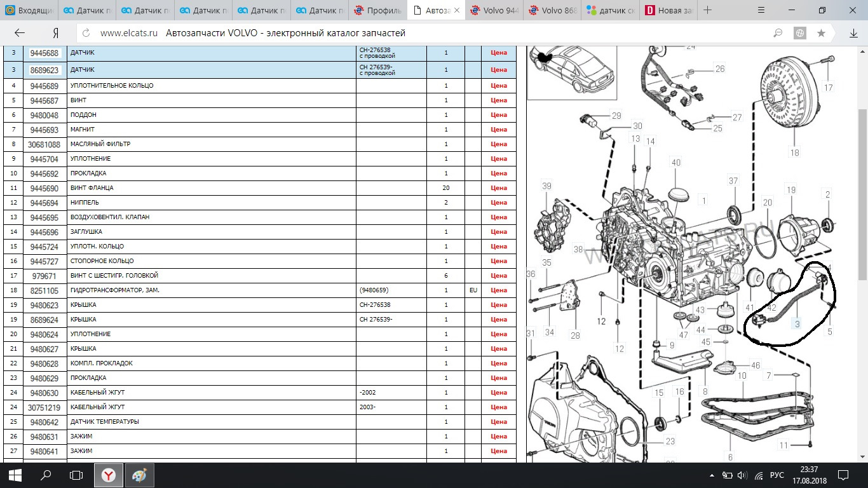This screenshot has height=488, width=868.
Task: Click callout 18 under the torque converter
Action: 794,152
